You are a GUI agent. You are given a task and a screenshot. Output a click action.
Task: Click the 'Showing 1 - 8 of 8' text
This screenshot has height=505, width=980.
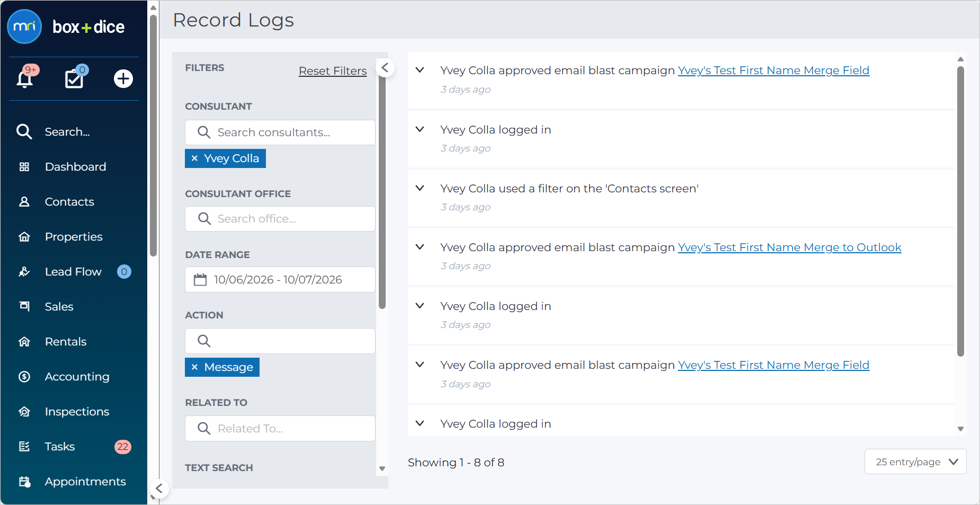click(x=456, y=463)
